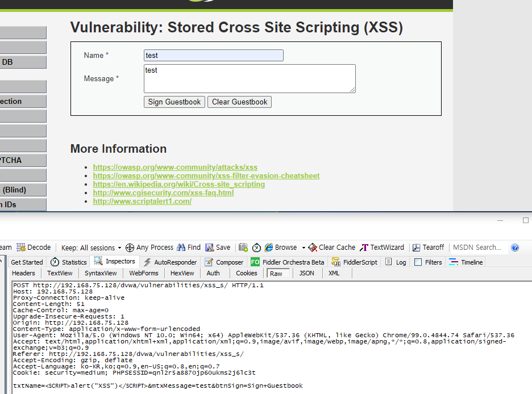Switch to XML inspector tab
The height and width of the screenshot is (394, 532).
[334, 273]
